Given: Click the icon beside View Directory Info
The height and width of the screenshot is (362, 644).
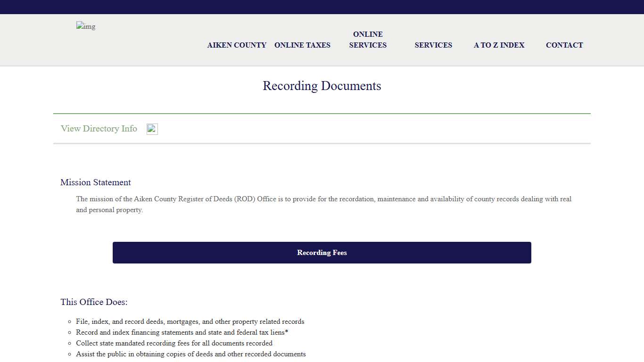Looking at the screenshot, I should coord(152,129).
